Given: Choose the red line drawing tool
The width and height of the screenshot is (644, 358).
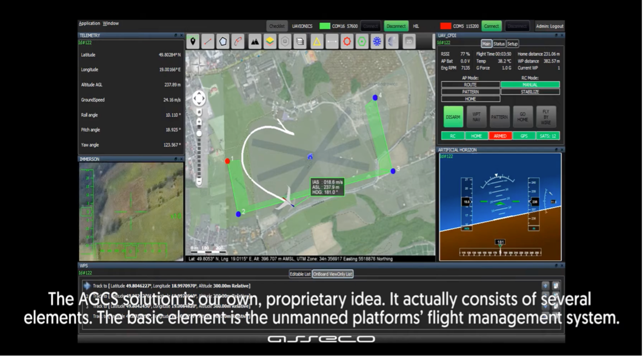Looking at the screenshot, I should 208,42.
